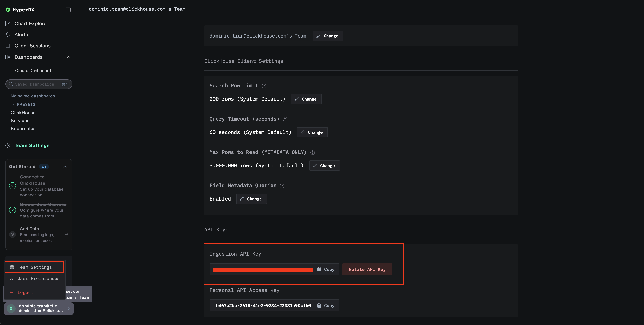Select User Preferences from the menu

pyautogui.click(x=38, y=278)
